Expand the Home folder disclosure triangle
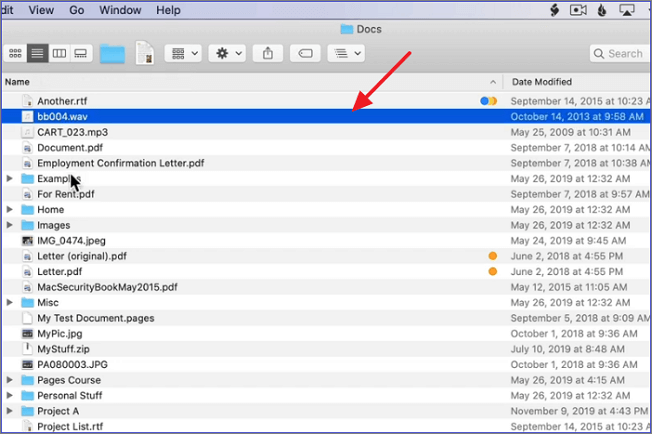The height and width of the screenshot is (434, 652). [x=10, y=210]
